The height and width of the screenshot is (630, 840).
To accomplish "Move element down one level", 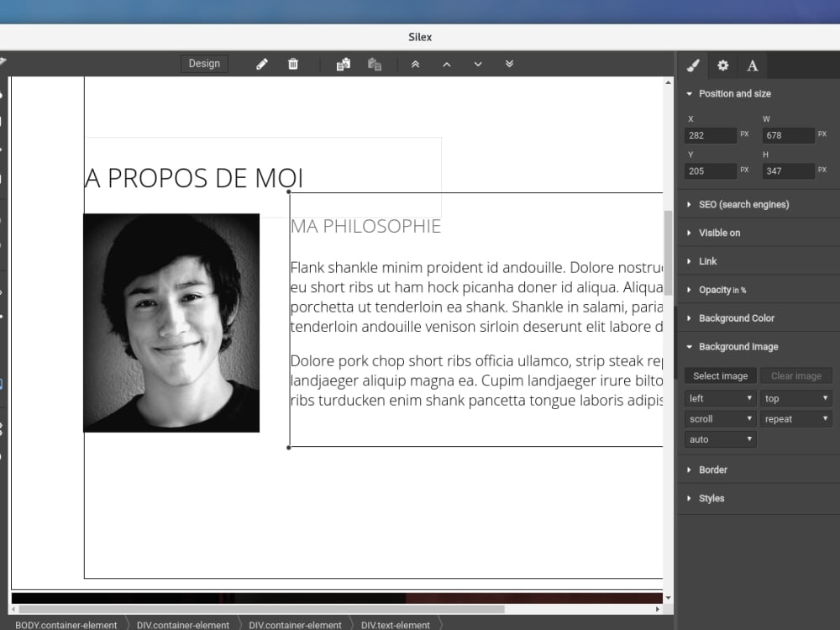I will pos(478,65).
